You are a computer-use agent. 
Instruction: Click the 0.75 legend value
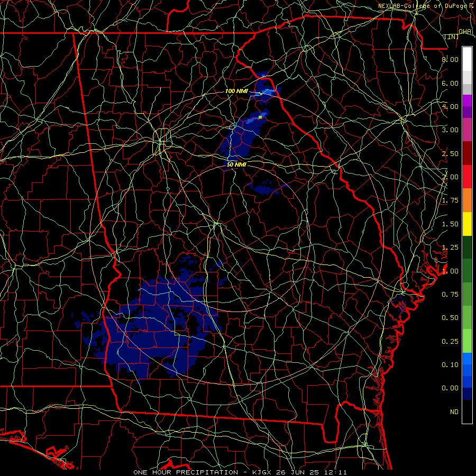tap(450, 295)
